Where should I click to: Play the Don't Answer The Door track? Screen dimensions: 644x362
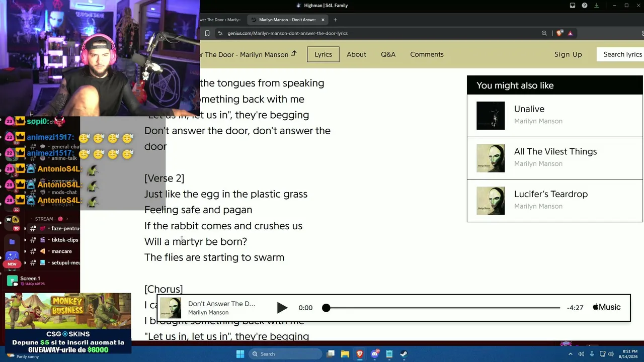(x=282, y=308)
